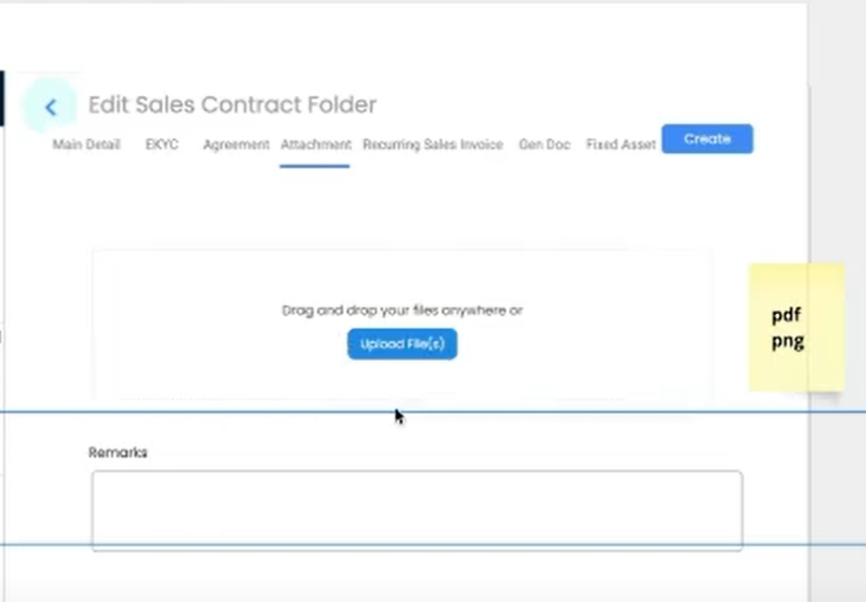Click the back arrow icon
866x602 pixels.
click(x=50, y=107)
